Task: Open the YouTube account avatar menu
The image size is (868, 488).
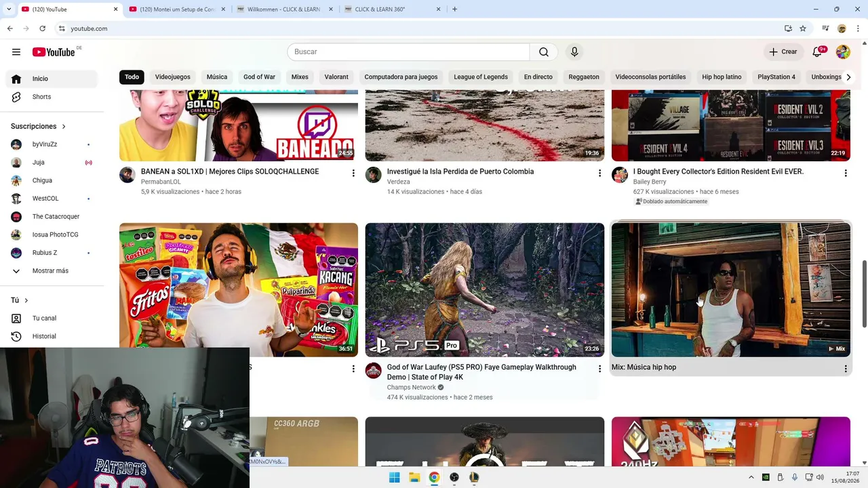Action: click(843, 52)
